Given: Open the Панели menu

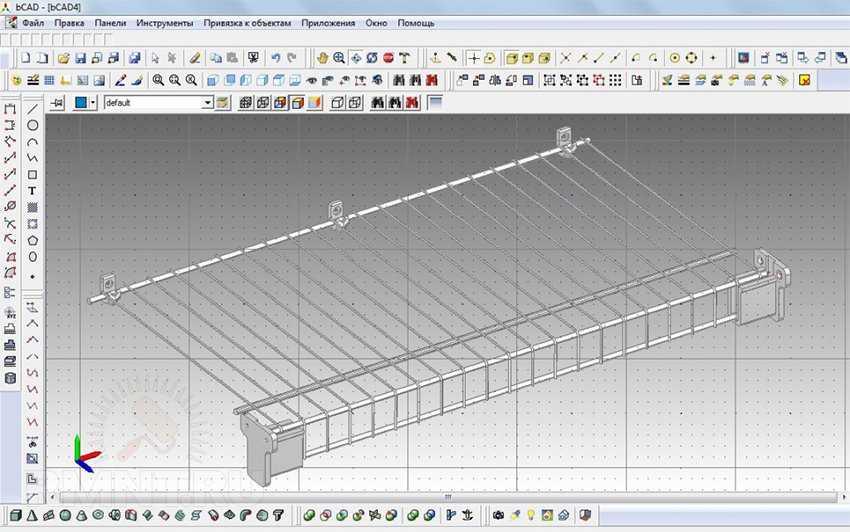Looking at the screenshot, I should point(111,22).
